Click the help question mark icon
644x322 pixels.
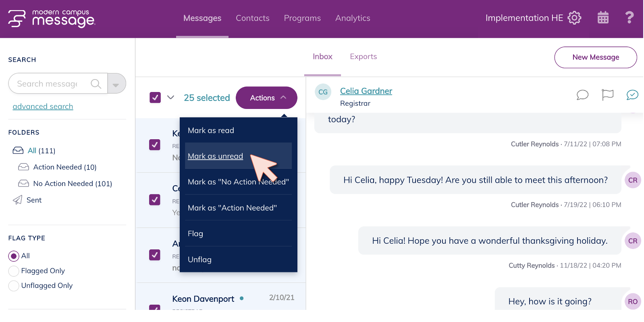629,18
